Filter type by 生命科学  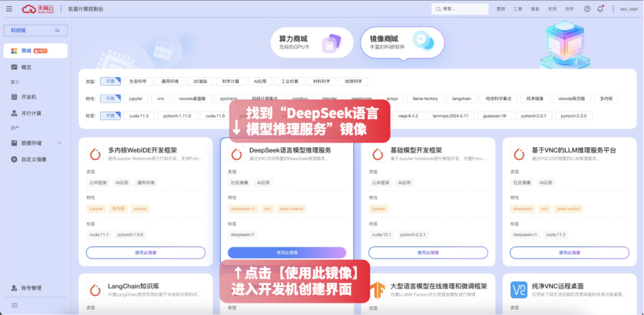[x=138, y=81]
